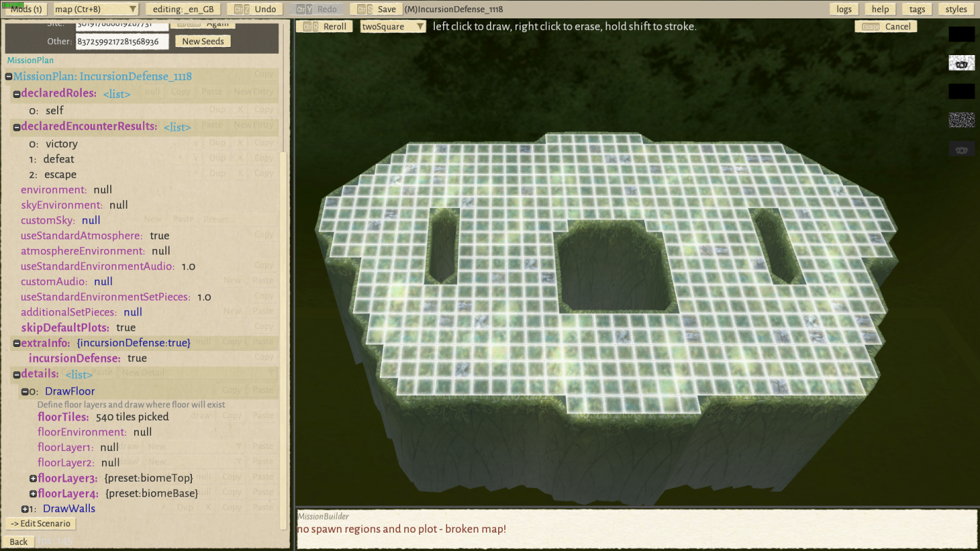Click the 'MissionPlan: IncursionDefense_1118' title text
Screen dimensions: 980x551
point(103,76)
